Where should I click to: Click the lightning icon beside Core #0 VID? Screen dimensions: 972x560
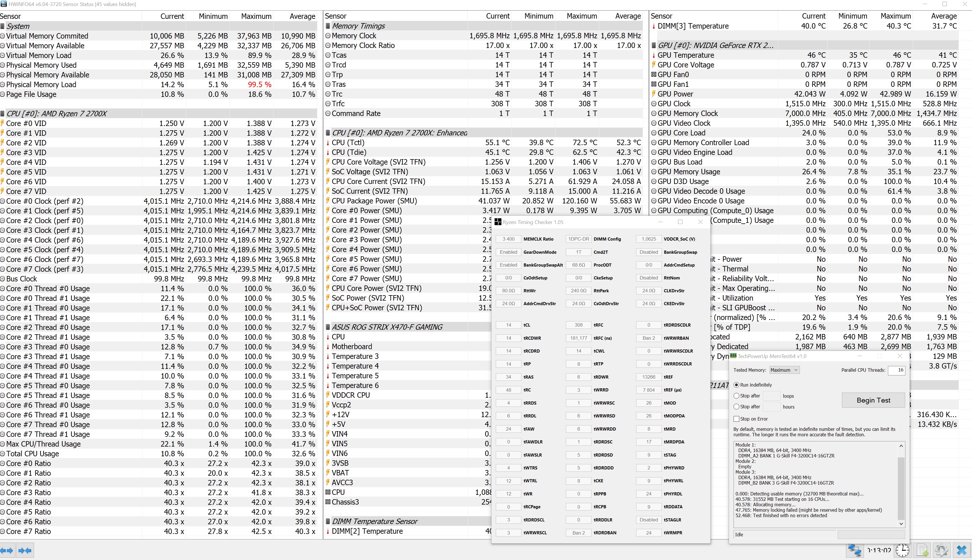[x=2, y=123]
